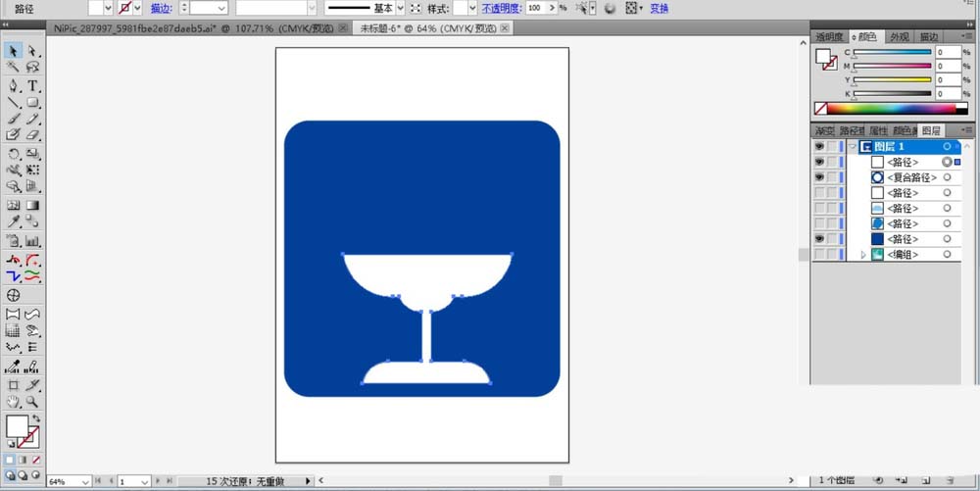The height and width of the screenshot is (491, 980).
Task: Select the Scale tool
Action: [x=32, y=154]
